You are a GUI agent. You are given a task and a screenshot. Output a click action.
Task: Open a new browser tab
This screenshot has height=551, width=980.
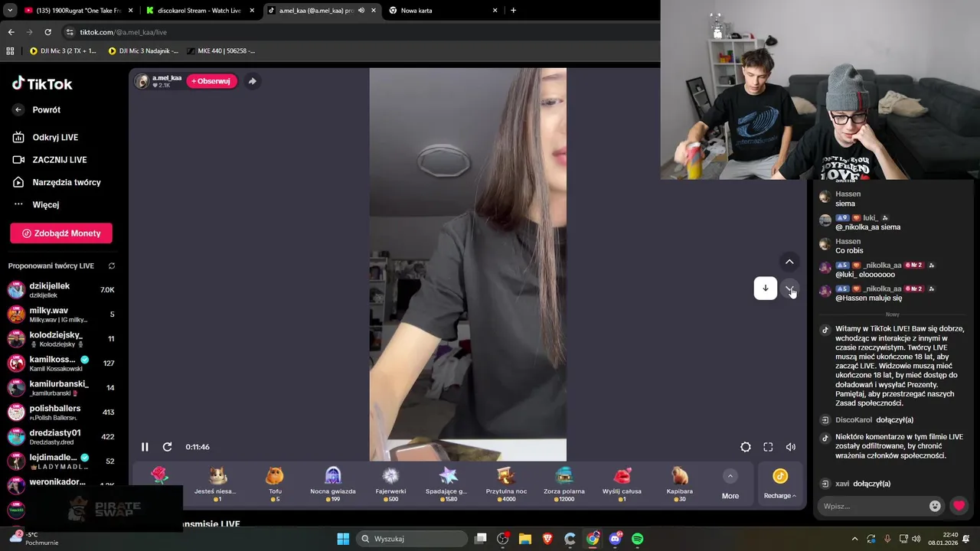[x=513, y=11]
